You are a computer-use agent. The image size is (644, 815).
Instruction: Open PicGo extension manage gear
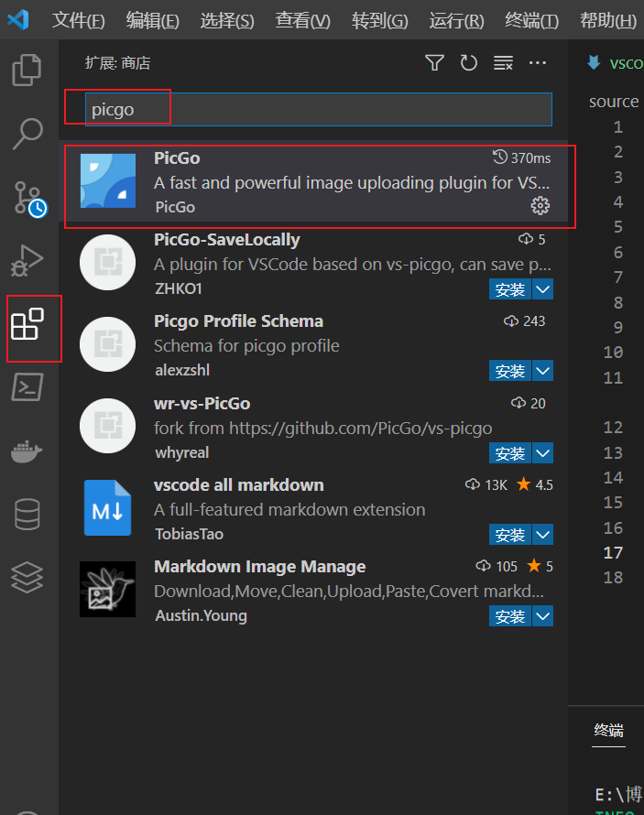(540, 206)
